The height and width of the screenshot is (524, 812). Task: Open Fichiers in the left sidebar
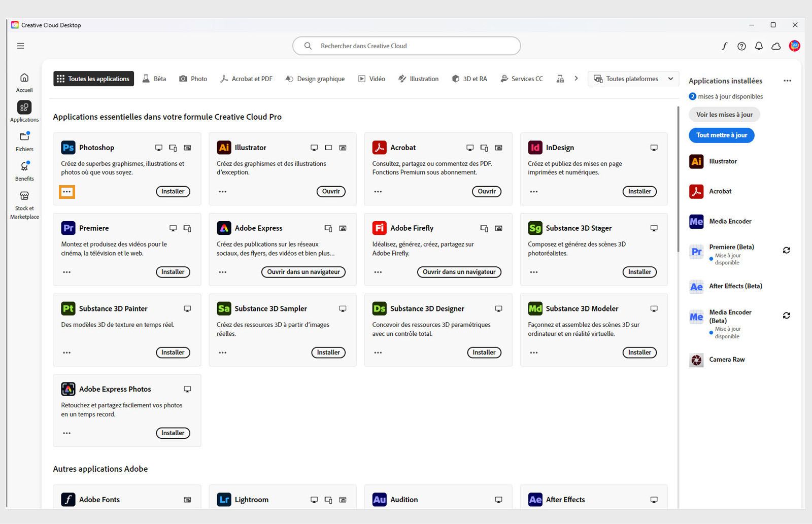click(24, 142)
